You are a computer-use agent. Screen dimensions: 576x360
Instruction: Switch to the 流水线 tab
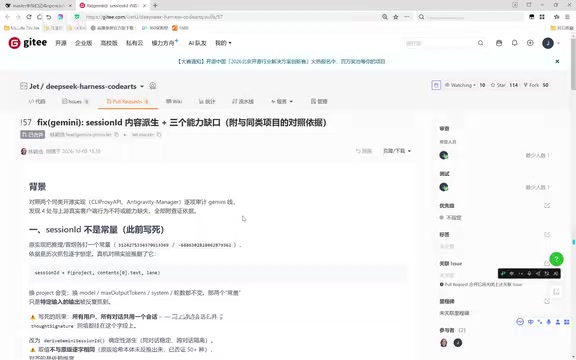243,101
